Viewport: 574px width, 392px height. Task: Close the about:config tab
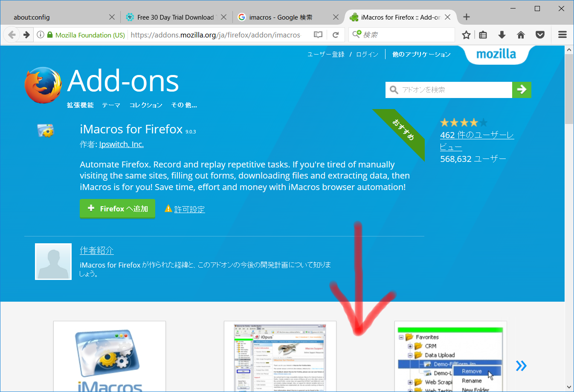tap(112, 17)
